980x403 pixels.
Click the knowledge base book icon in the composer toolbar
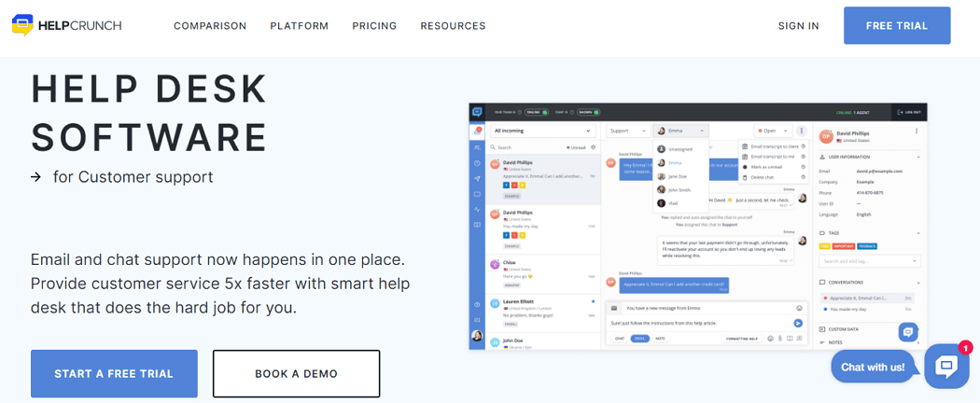pyautogui.click(x=790, y=339)
